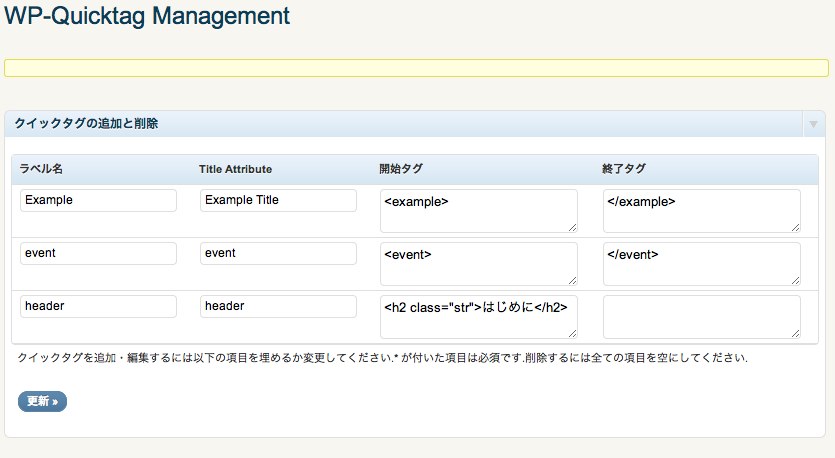
Task: Select the Example label name field
Action: (x=98, y=200)
